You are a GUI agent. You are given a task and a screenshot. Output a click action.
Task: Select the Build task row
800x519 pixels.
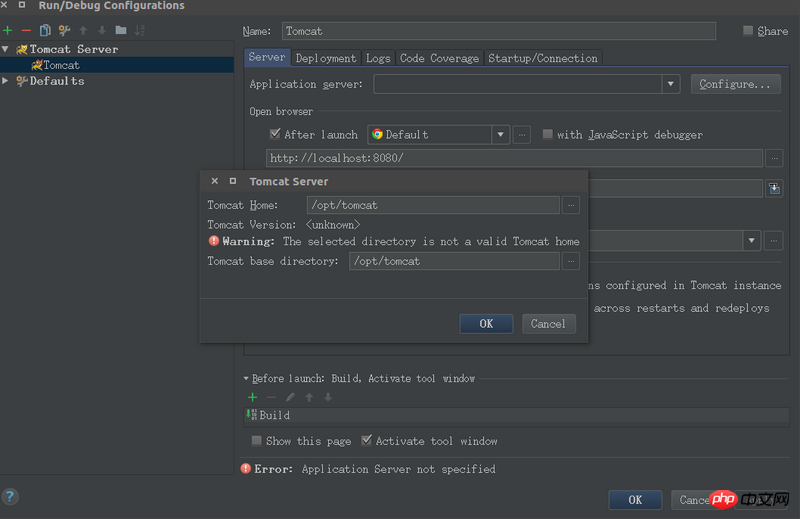517,415
